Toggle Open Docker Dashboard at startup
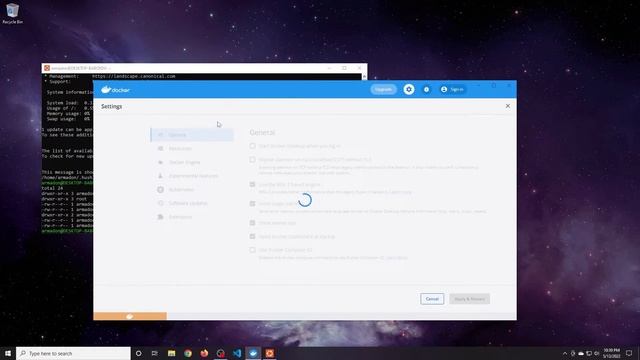Image resolution: width=640 pixels, height=360 pixels. [252, 236]
